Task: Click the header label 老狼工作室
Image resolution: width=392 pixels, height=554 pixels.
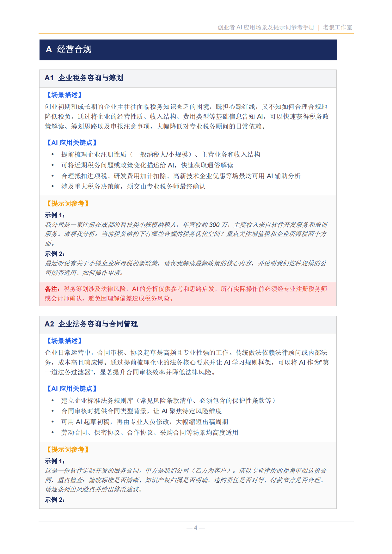Action: point(338,27)
